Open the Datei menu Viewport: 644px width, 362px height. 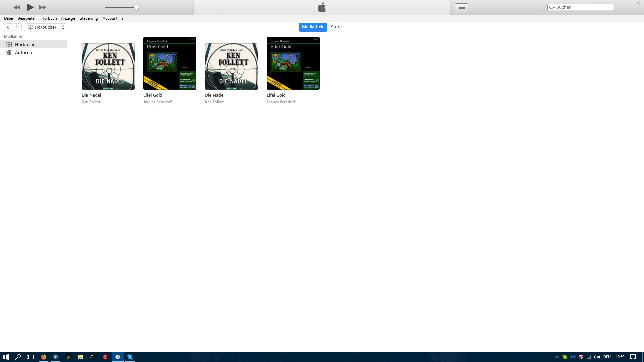click(x=8, y=18)
